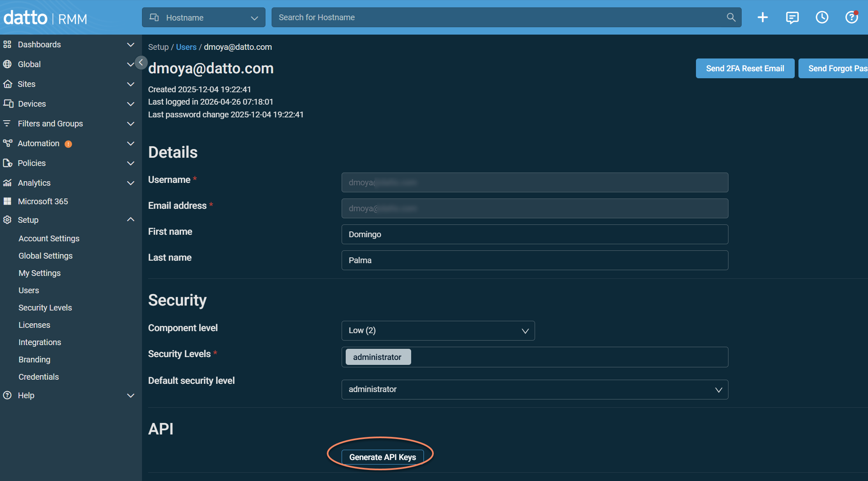Follow the Users breadcrumb link
868x481 pixels.
pyautogui.click(x=186, y=47)
